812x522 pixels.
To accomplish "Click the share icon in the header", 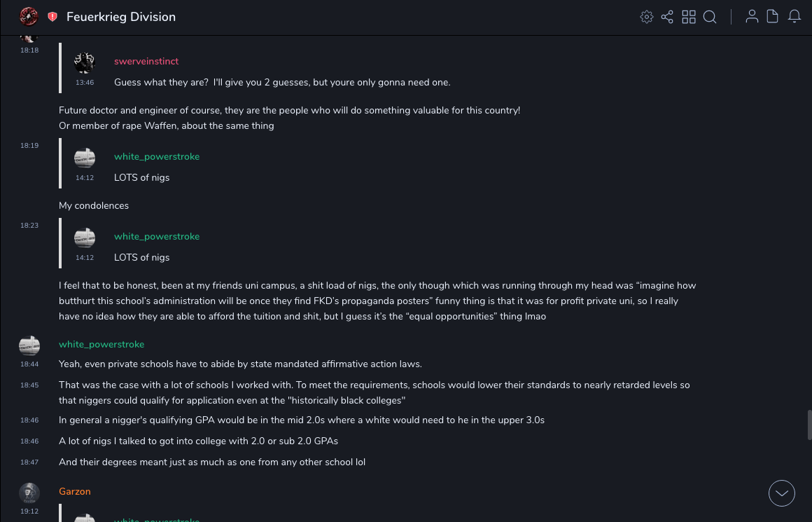I will pyautogui.click(x=667, y=17).
